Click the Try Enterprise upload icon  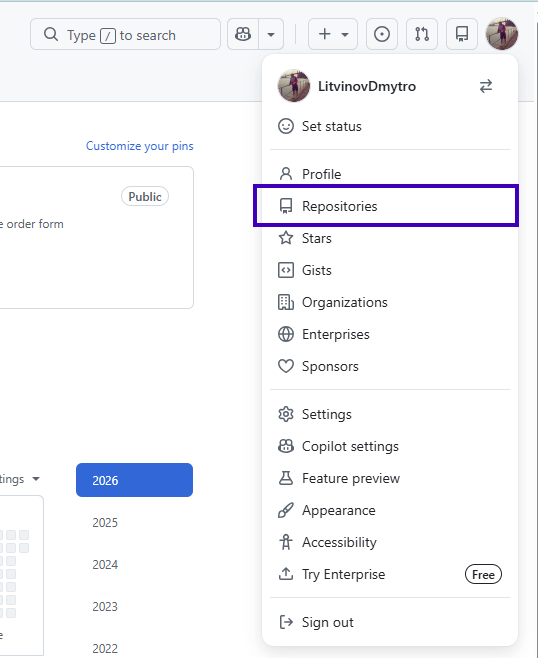pyautogui.click(x=286, y=574)
